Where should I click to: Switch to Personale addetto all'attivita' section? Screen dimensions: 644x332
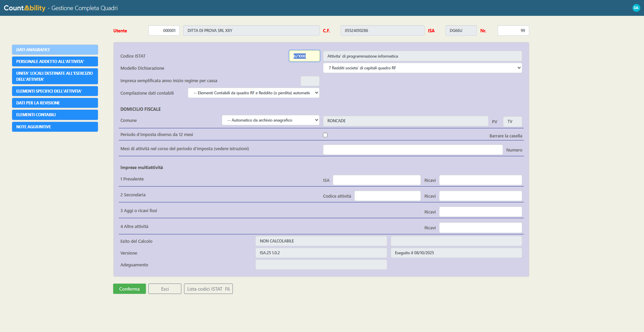[x=55, y=62]
